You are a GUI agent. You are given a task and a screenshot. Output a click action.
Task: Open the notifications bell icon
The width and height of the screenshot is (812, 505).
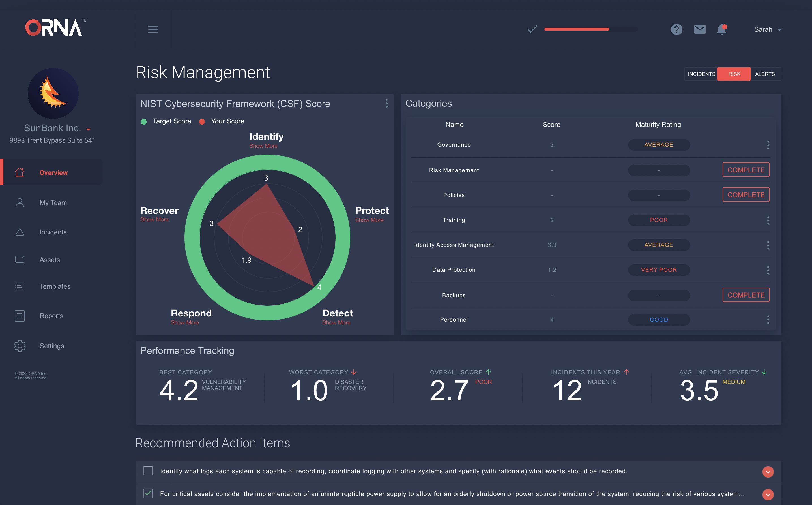[721, 29]
